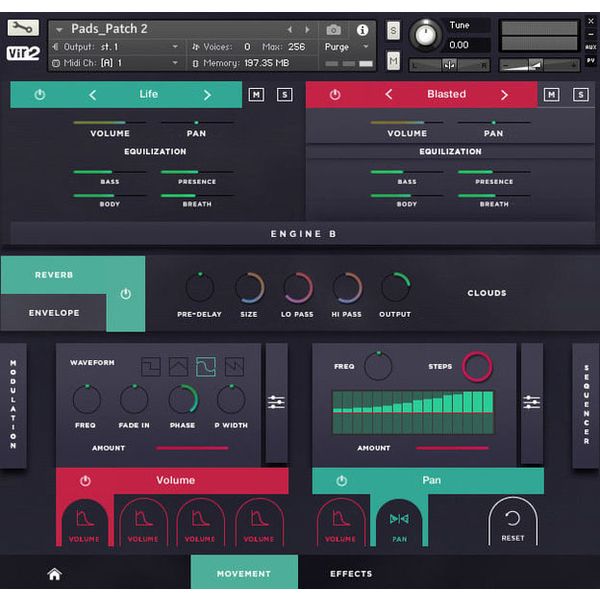Switch to the Effects tab

click(351, 573)
